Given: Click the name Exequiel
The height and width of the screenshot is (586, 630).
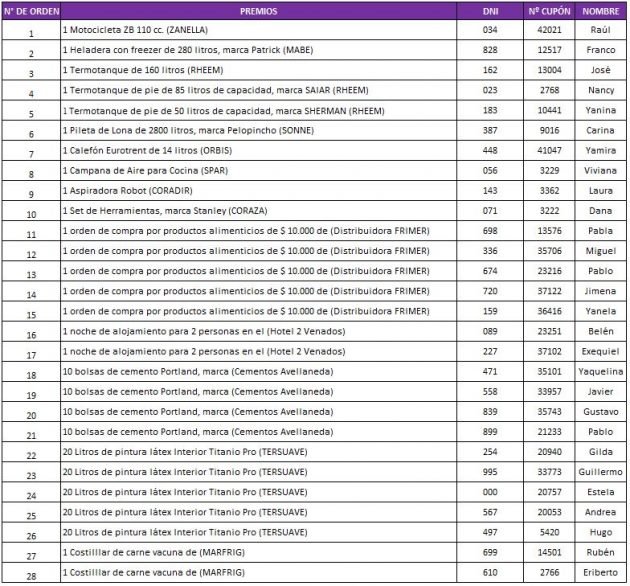Looking at the screenshot, I should (600, 352).
